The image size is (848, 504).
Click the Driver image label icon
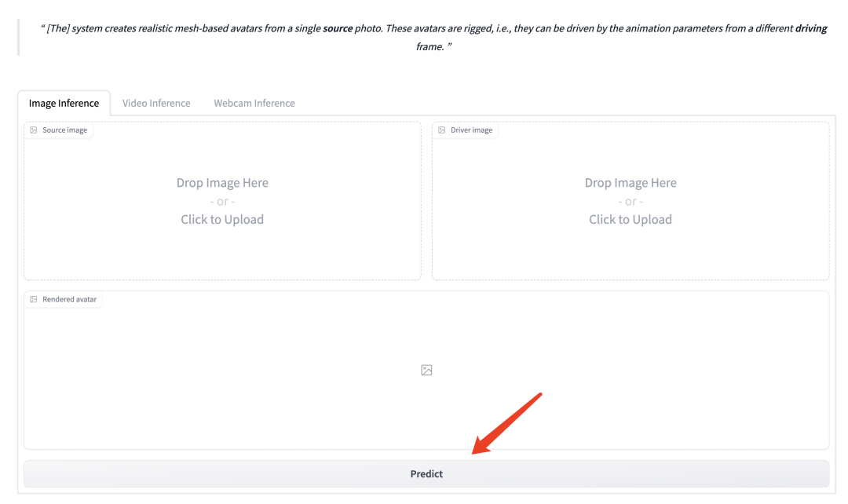[x=441, y=130]
